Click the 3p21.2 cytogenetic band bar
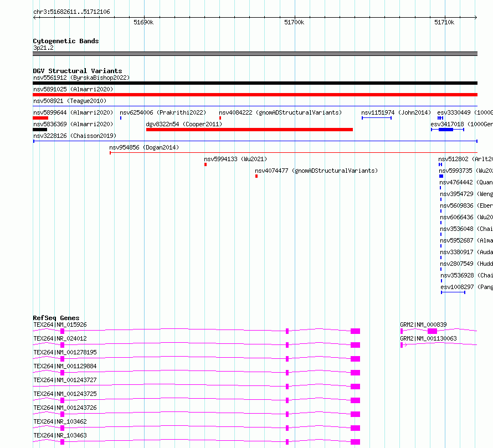The image size is (493, 448). [255, 54]
